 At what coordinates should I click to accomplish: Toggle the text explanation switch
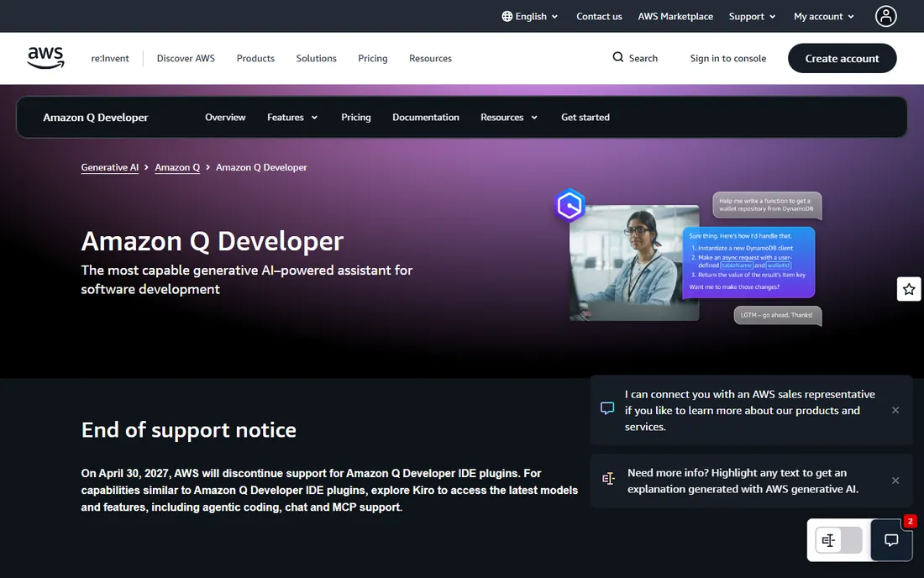[x=838, y=540]
